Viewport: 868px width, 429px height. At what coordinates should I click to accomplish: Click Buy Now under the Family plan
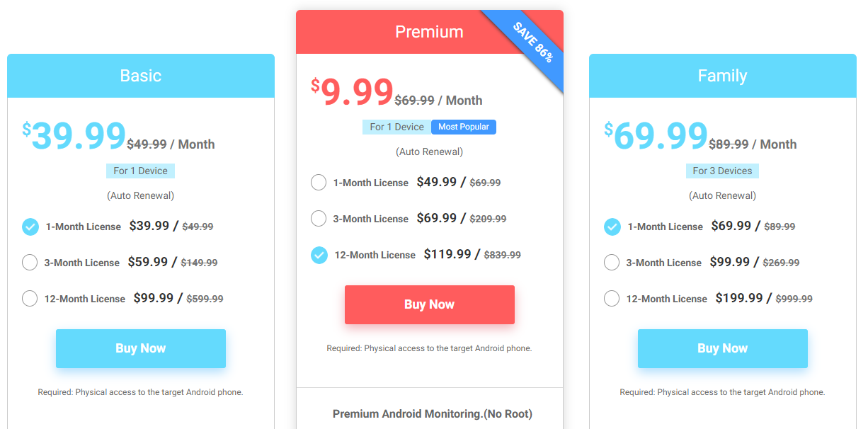click(723, 348)
